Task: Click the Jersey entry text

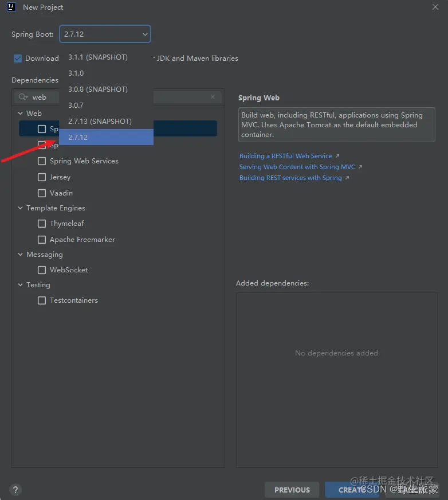Action: (60, 177)
